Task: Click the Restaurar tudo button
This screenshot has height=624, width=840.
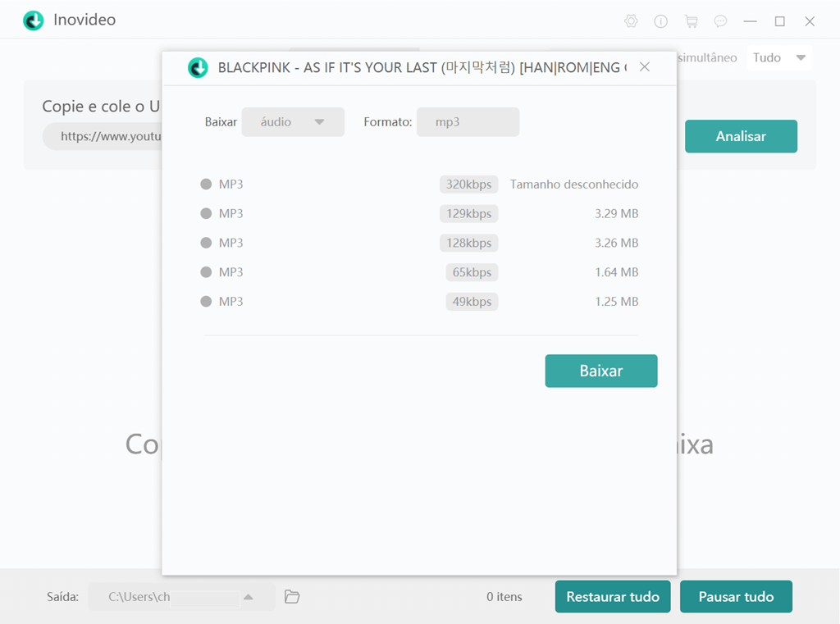Action: click(x=613, y=597)
